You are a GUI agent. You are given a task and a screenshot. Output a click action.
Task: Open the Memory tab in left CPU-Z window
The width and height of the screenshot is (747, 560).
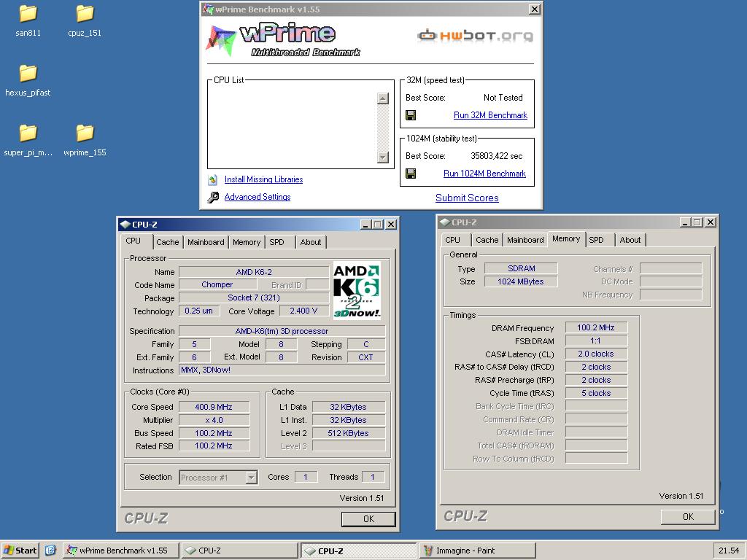(x=247, y=242)
